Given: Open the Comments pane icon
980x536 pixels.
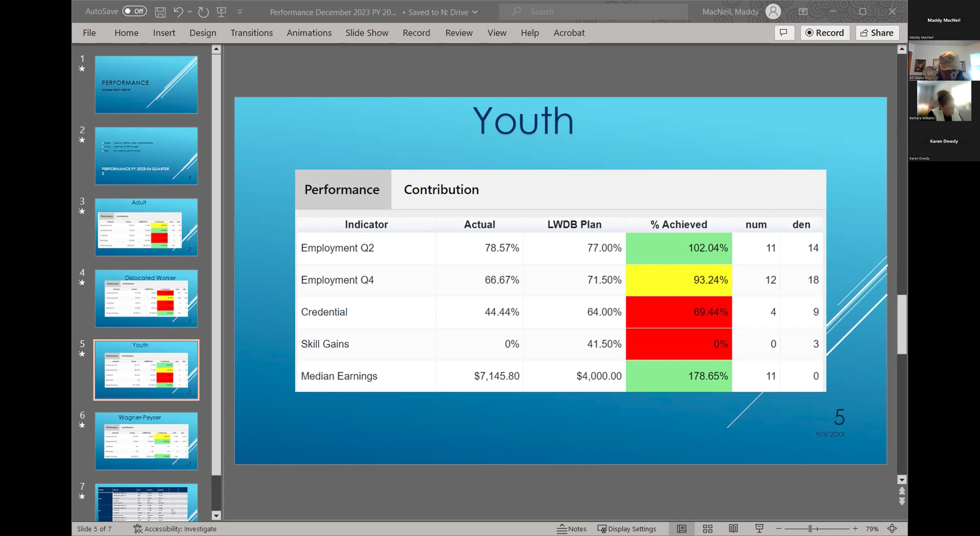Looking at the screenshot, I should (784, 33).
